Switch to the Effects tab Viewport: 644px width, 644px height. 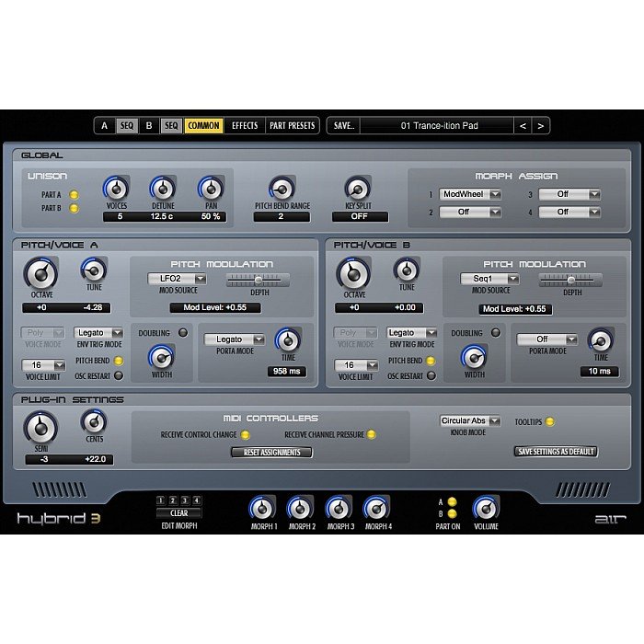pos(245,125)
